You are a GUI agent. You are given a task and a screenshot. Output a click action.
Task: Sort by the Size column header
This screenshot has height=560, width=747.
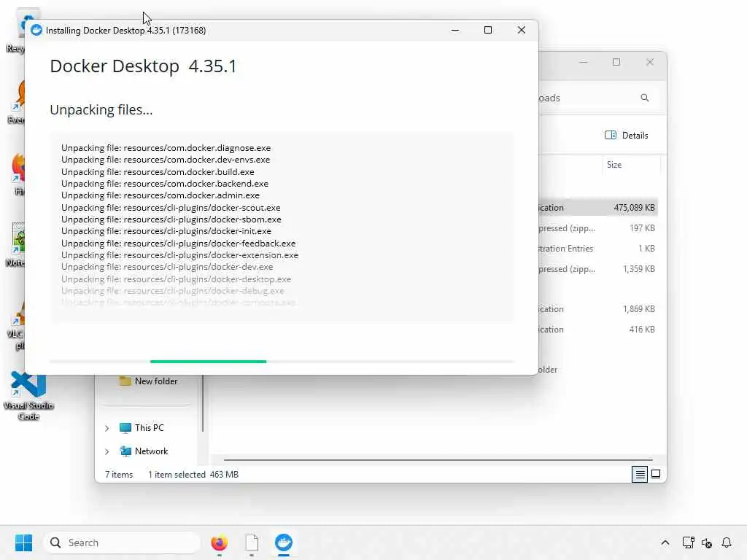[614, 165]
